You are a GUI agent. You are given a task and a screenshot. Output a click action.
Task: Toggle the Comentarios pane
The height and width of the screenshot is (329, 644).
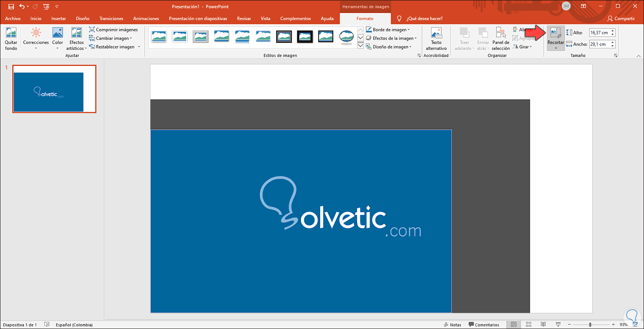(484, 325)
